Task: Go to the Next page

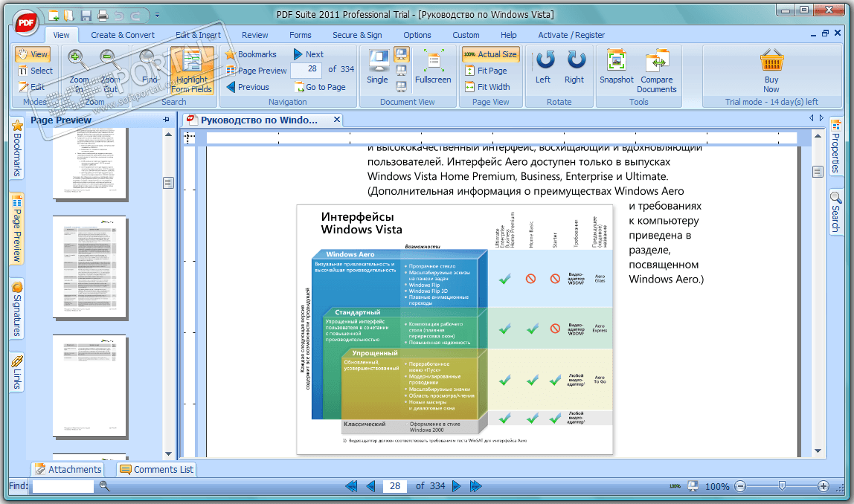Action: tap(309, 54)
